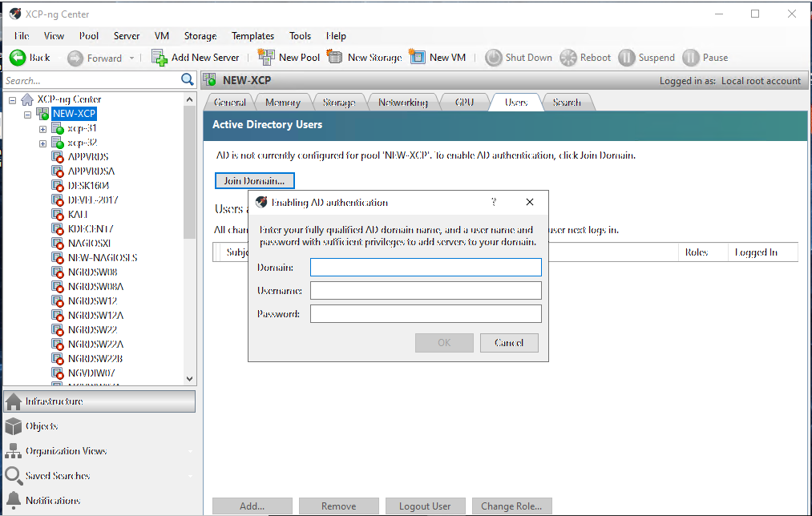
Task: Click the Join Domain button
Action: pos(255,181)
